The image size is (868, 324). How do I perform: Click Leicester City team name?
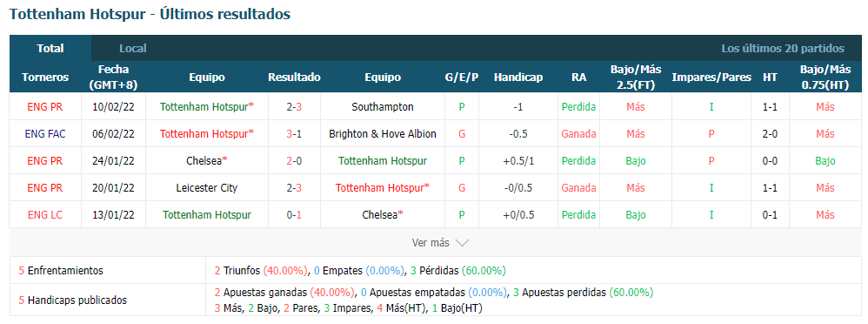(206, 187)
